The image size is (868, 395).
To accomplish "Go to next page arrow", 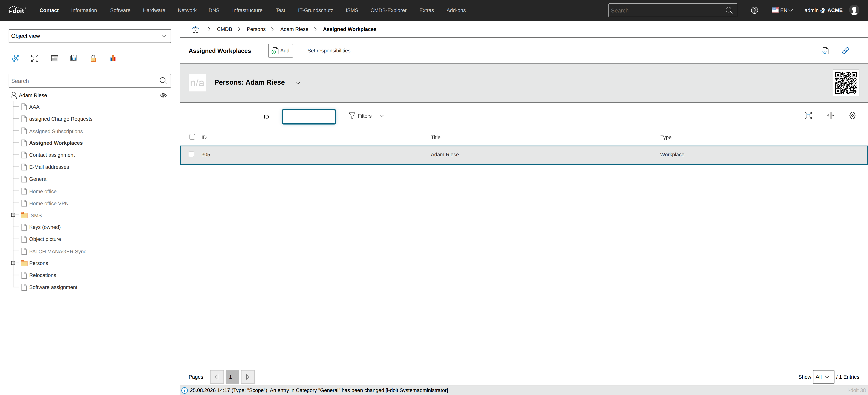I will (248, 377).
